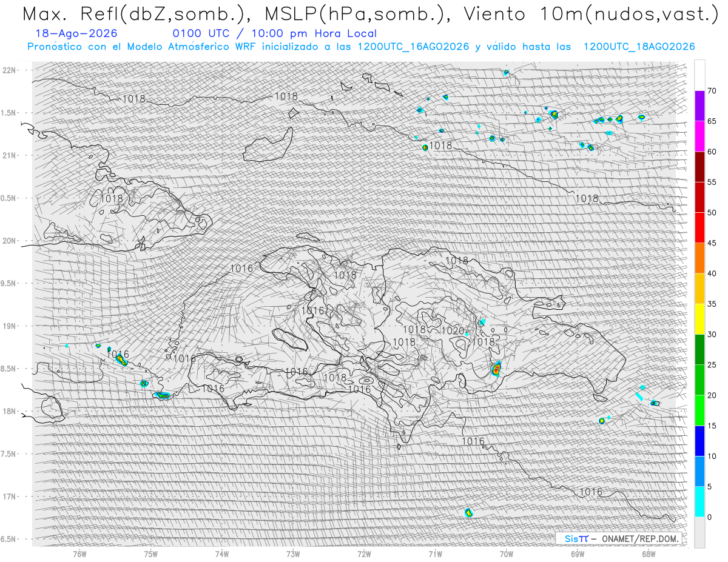This screenshot has width=728, height=562.
Task: Select the '74W' longitude label
Action: pyautogui.click(x=222, y=553)
